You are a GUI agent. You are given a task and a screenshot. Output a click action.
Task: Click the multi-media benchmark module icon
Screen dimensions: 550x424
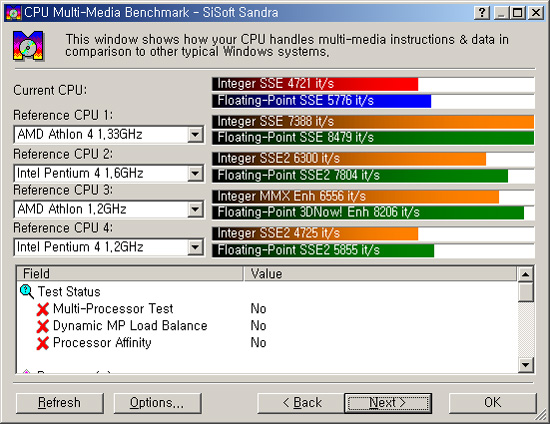click(x=28, y=46)
